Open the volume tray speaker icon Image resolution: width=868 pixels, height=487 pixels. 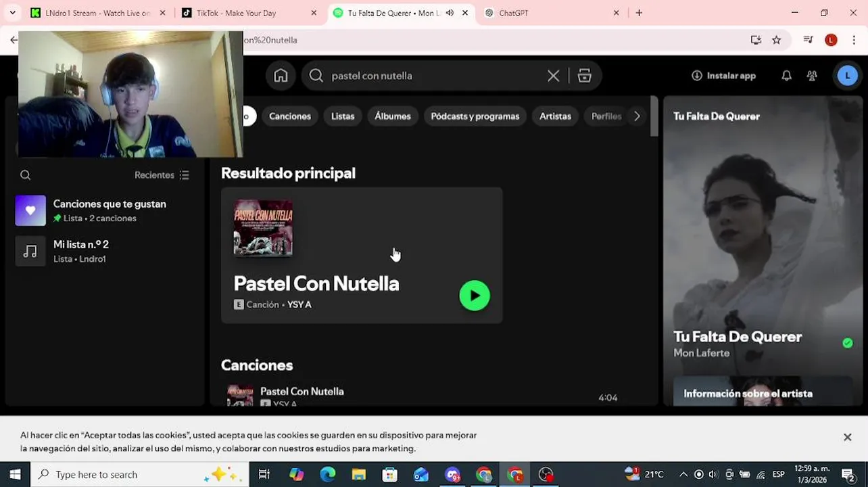(x=713, y=475)
